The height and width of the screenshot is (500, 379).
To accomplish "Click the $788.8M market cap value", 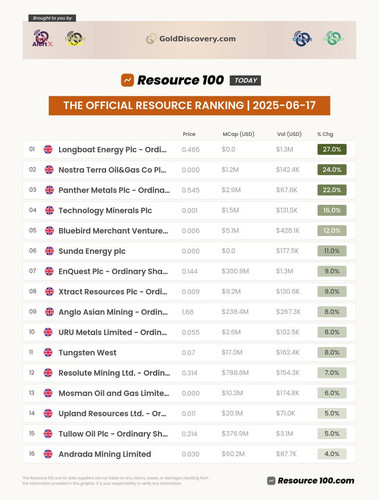I will [x=235, y=373].
